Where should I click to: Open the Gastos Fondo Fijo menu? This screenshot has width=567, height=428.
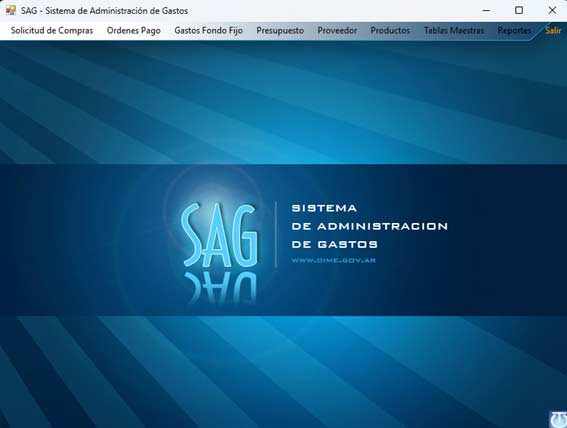(x=208, y=31)
